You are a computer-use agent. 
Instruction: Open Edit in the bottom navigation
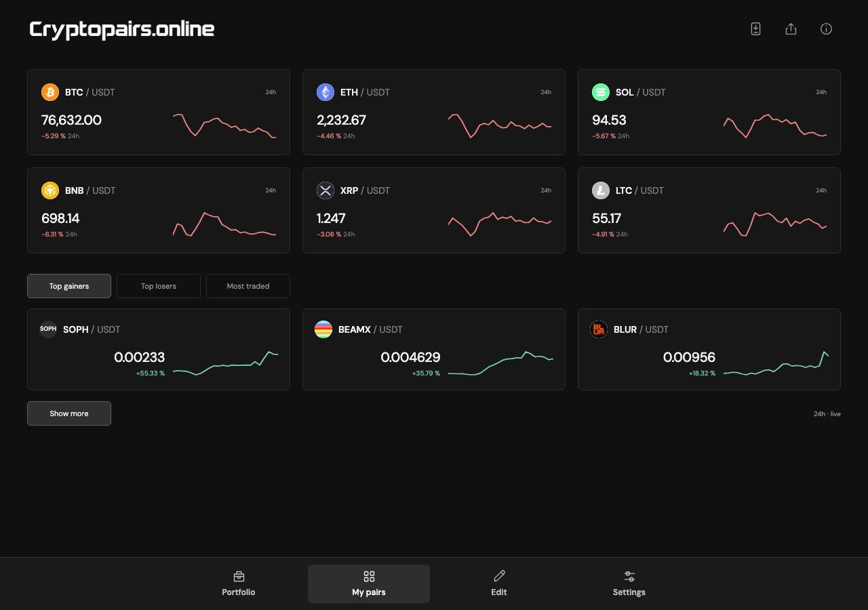pos(499,584)
